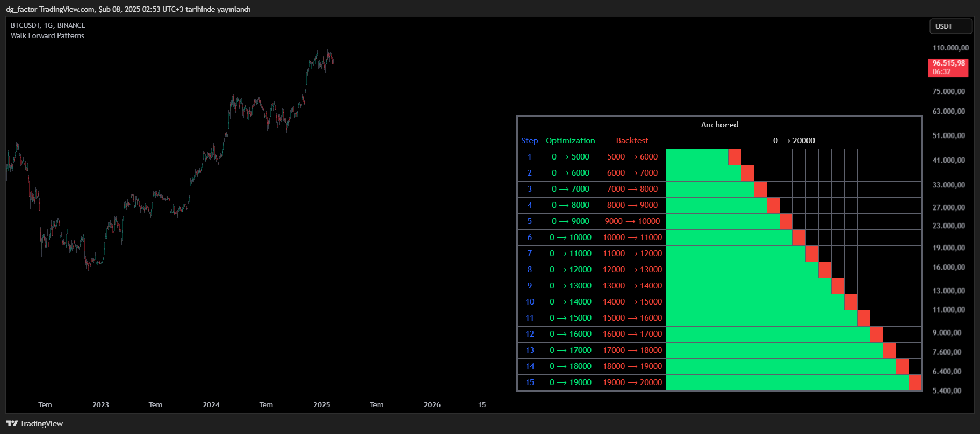
Task: Click step number 10 in the table
Action: 529,302
